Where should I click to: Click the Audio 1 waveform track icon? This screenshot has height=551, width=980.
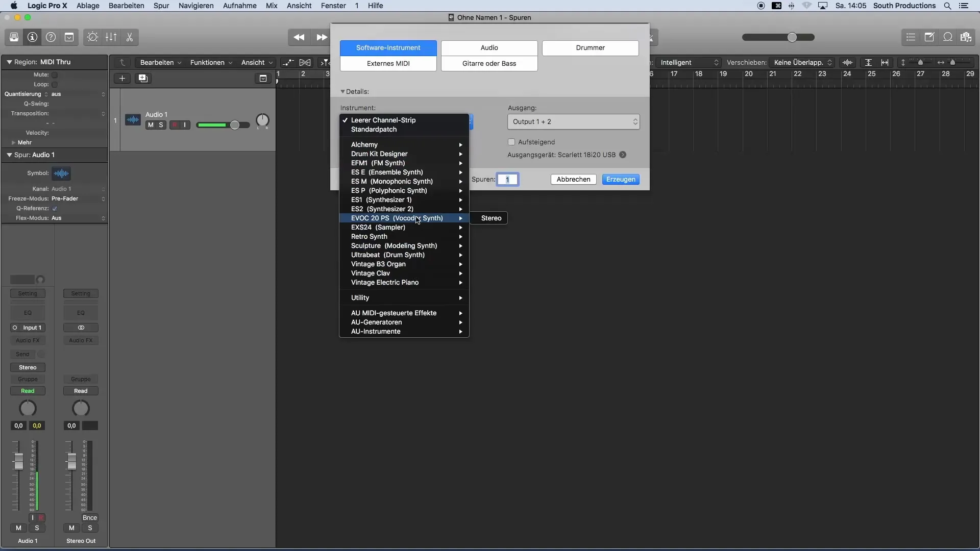pos(133,120)
